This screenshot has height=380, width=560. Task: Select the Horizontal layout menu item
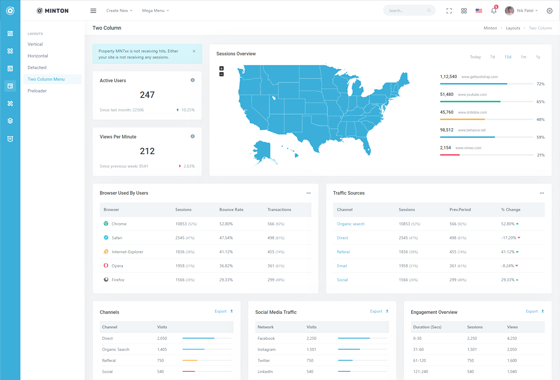coord(38,56)
